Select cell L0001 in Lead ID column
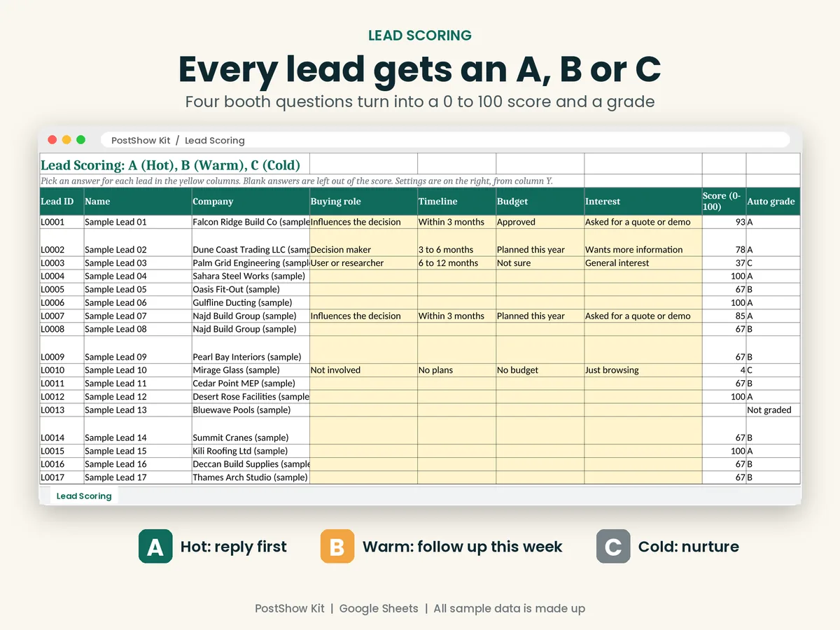This screenshot has width=840, height=630. 62,222
